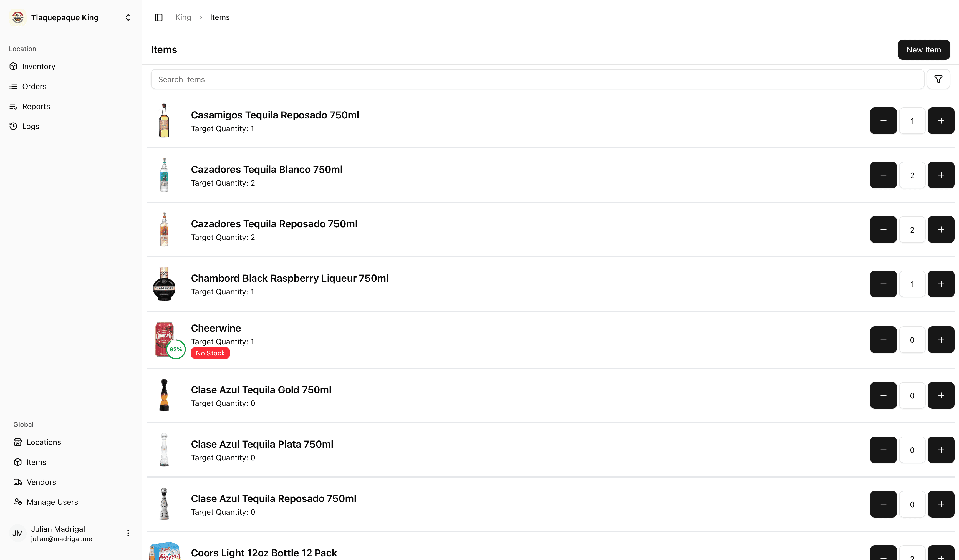The height and width of the screenshot is (560, 959).
Task: Click the Reports icon in sidebar
Action: [13, 106]
